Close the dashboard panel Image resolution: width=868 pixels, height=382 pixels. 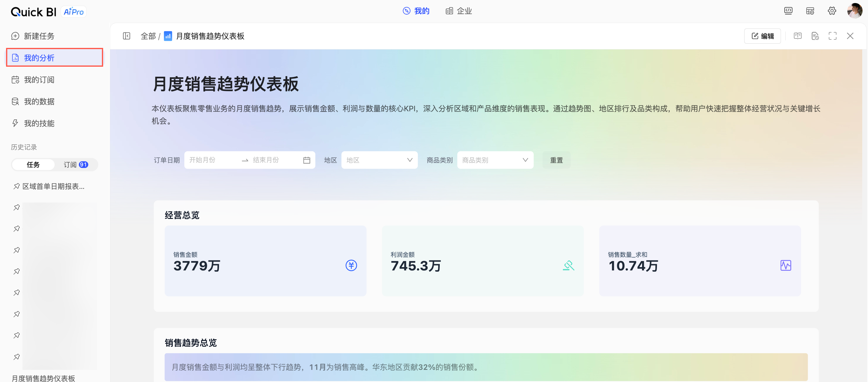click(850, 36)
